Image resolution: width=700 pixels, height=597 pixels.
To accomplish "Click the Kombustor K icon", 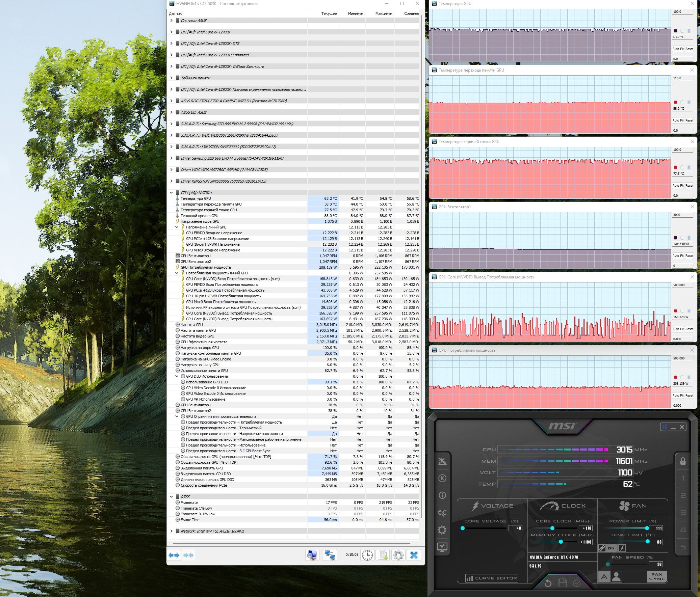I will 442,478.
